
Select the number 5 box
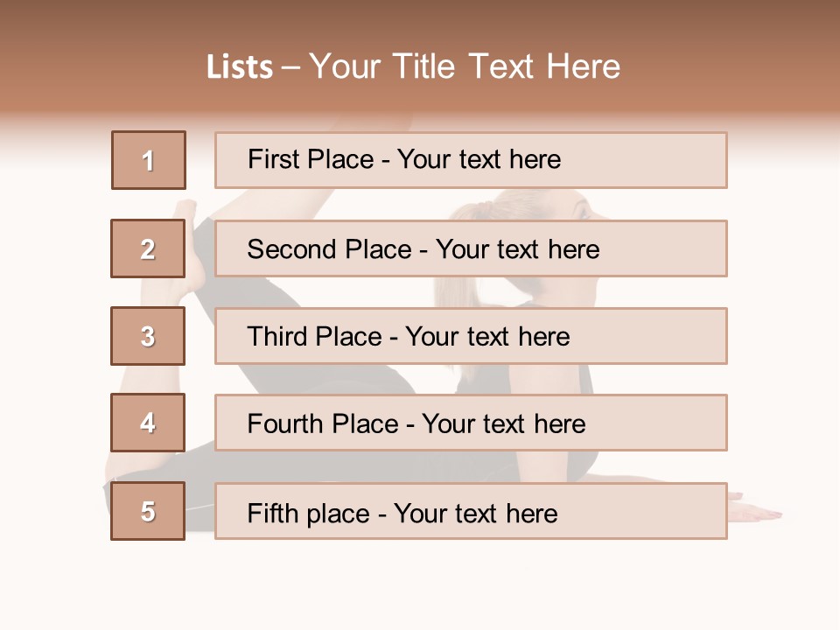click(148, 511)
